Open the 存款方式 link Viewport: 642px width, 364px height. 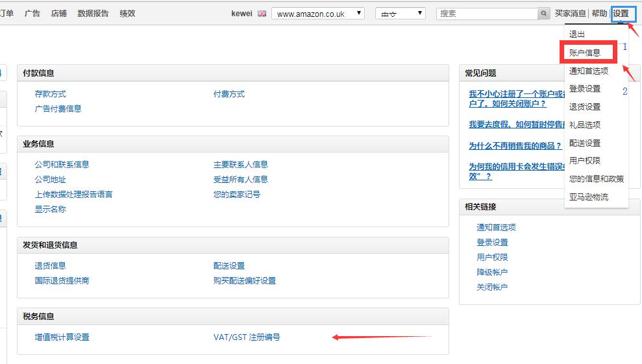51,94
